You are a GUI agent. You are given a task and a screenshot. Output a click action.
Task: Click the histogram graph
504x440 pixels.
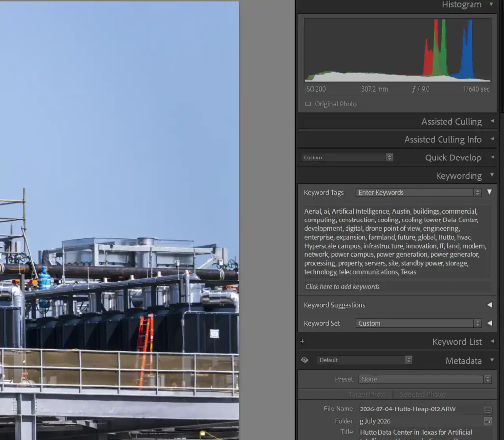[398, 50]
